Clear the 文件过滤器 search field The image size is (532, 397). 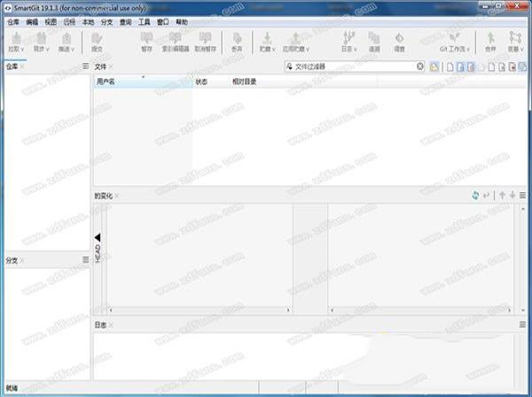pyautogui.click(x=420, y=66)
